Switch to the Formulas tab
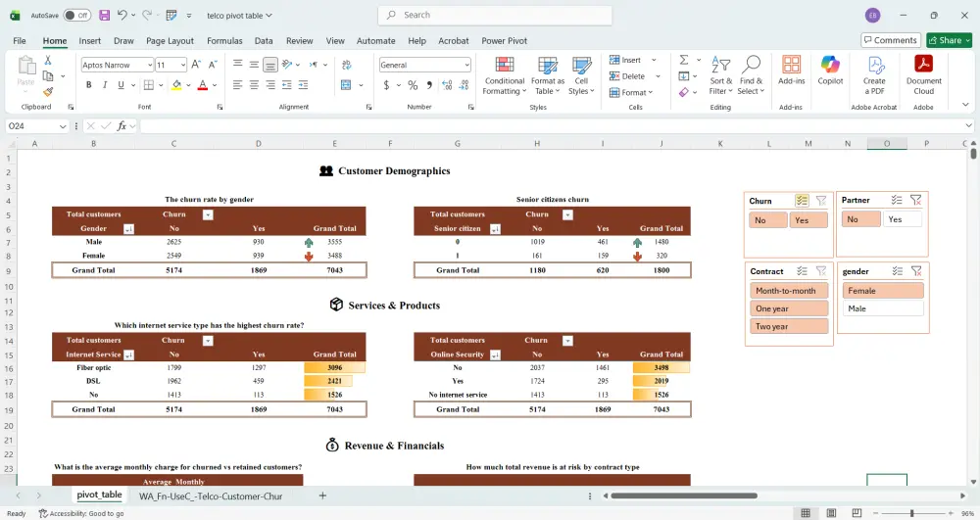Viewport: 980px width, 520px height. (224, 40)
